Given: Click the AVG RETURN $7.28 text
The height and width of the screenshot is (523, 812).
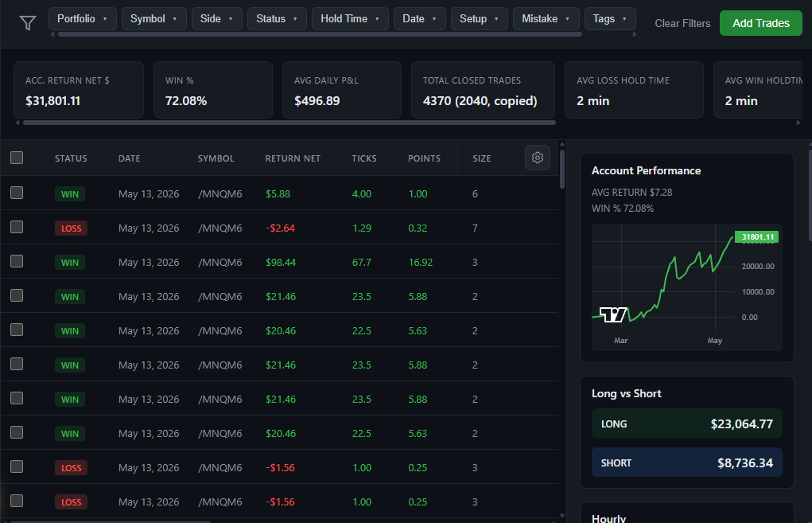Looking at the screenshot, I should 631,193.
